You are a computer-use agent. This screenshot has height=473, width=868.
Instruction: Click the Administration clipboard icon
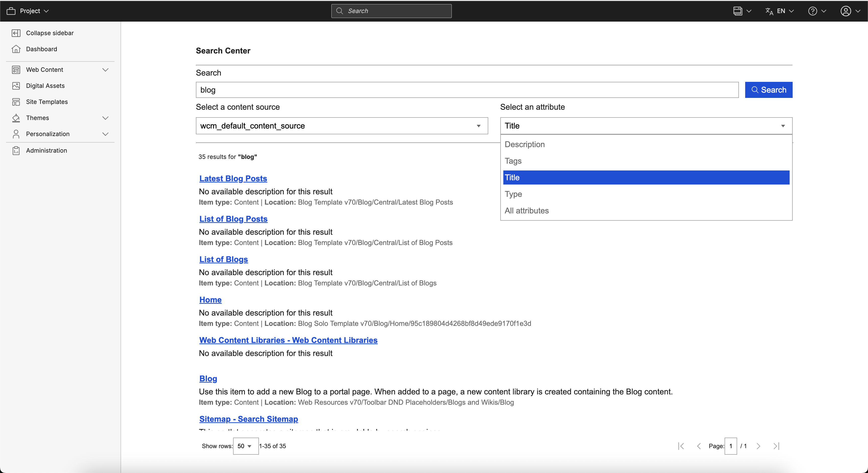[16, 151]
